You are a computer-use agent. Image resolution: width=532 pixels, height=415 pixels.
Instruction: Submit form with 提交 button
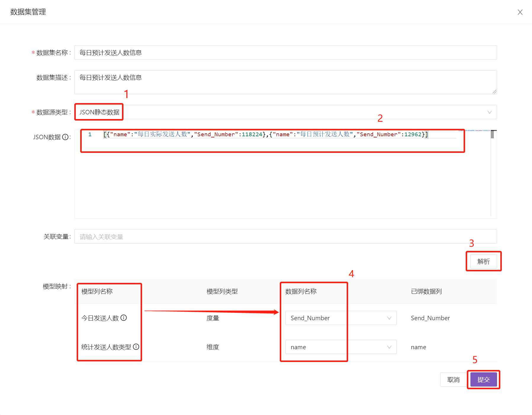(483, 379)
